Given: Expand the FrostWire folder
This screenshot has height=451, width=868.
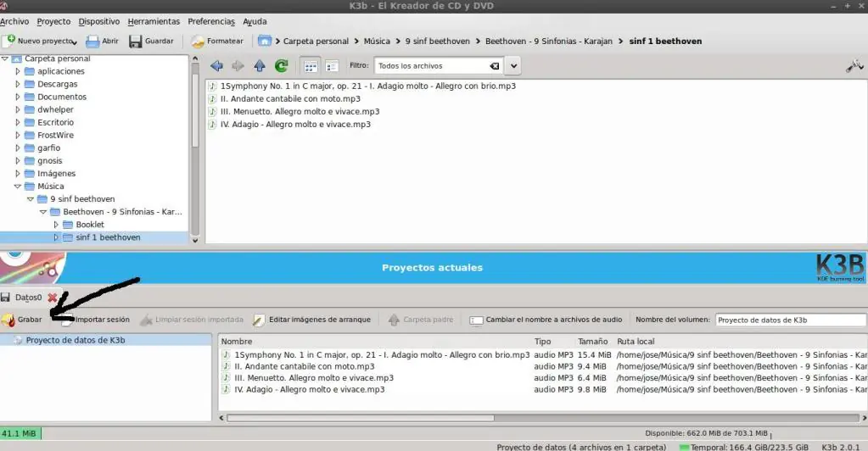Looking at the screenshot, I should pos(18,135).
